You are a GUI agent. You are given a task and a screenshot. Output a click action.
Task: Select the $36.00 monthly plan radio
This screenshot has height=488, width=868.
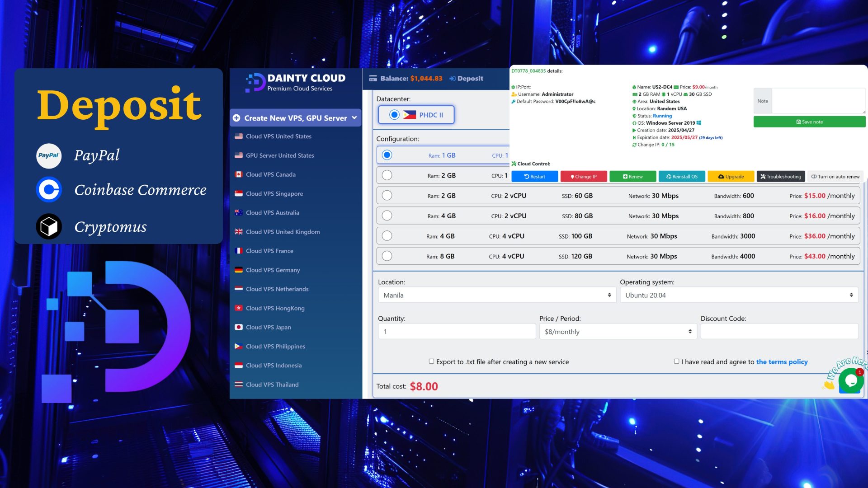click(x=387, y=236)
